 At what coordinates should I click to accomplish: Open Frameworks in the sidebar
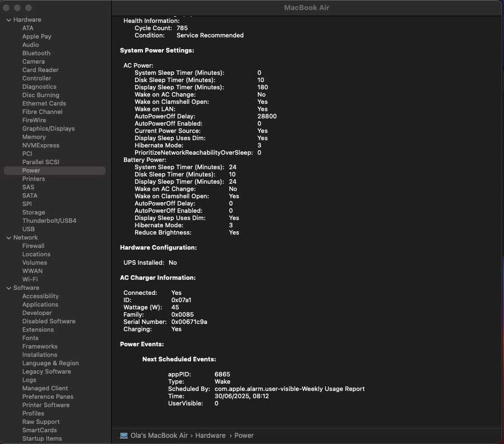pos(40,346)
